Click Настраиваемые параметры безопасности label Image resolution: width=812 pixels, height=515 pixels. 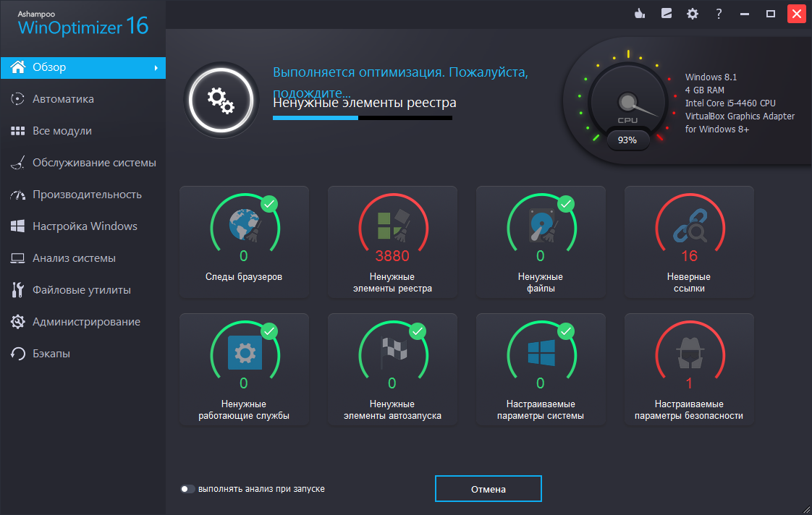(x=689, y=410)
